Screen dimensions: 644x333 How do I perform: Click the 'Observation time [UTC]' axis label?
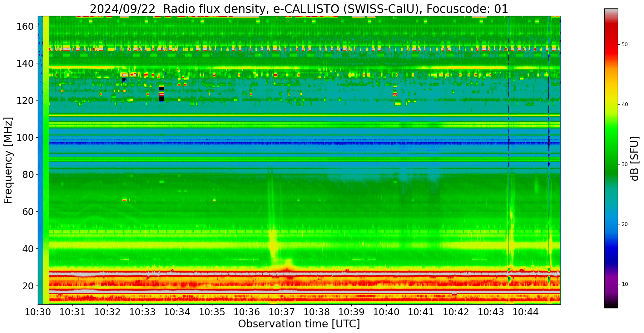point(299,324)
